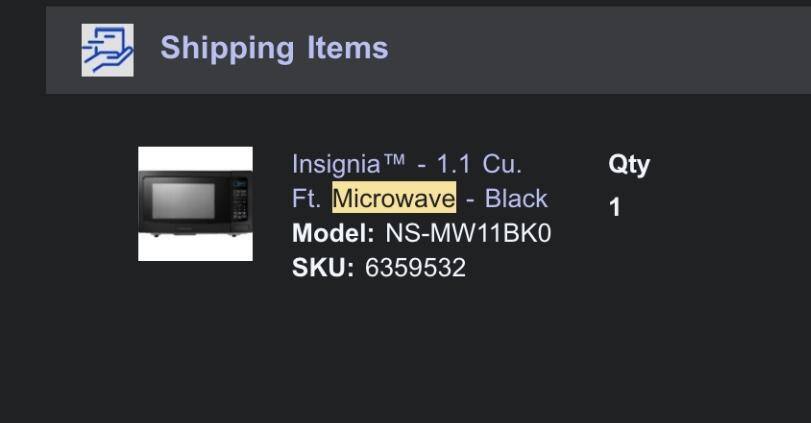The image size is (811, 423).
Task: Click the highlighted "Microwave" word
Action: click(x=394, y=198)
